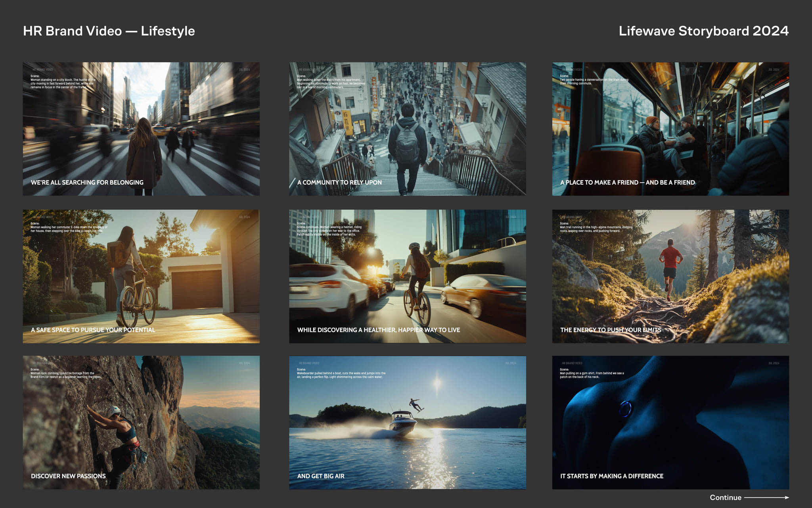Click the long arrow beside Continue
This screenshot has height=508, width=812.
click(766, 498)
